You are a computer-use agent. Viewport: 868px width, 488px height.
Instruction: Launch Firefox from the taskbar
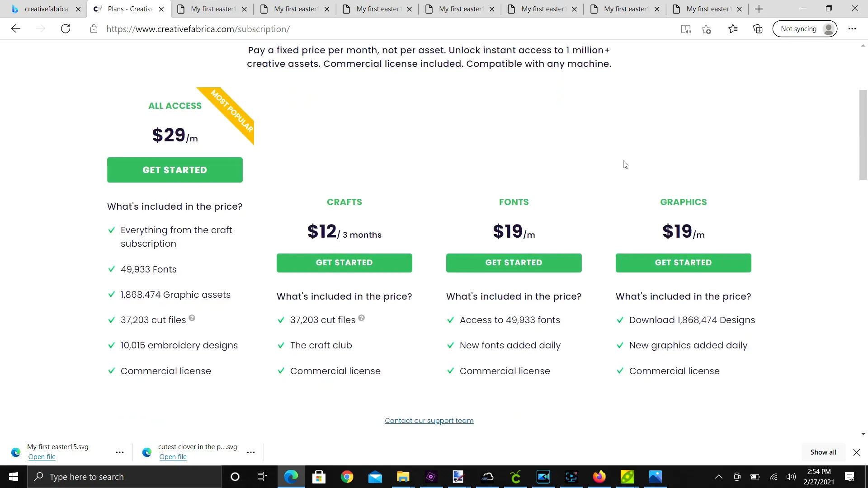599,477
